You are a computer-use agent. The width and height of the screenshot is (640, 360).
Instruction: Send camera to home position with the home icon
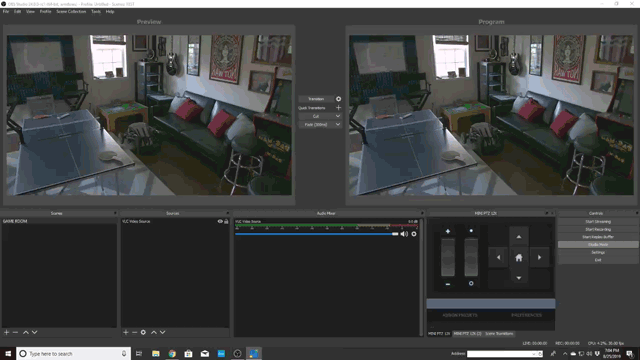coord(519,258)
